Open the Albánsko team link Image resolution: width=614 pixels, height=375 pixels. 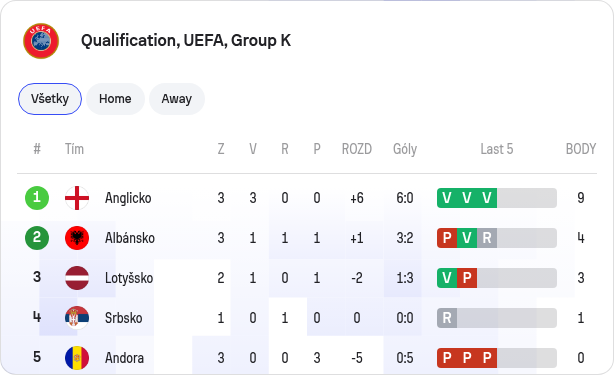(130, 238)
